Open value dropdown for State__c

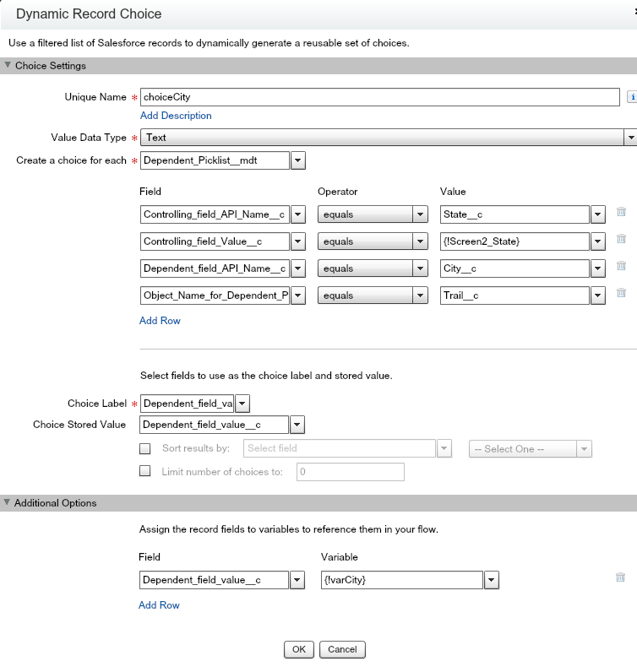(597, 214)
